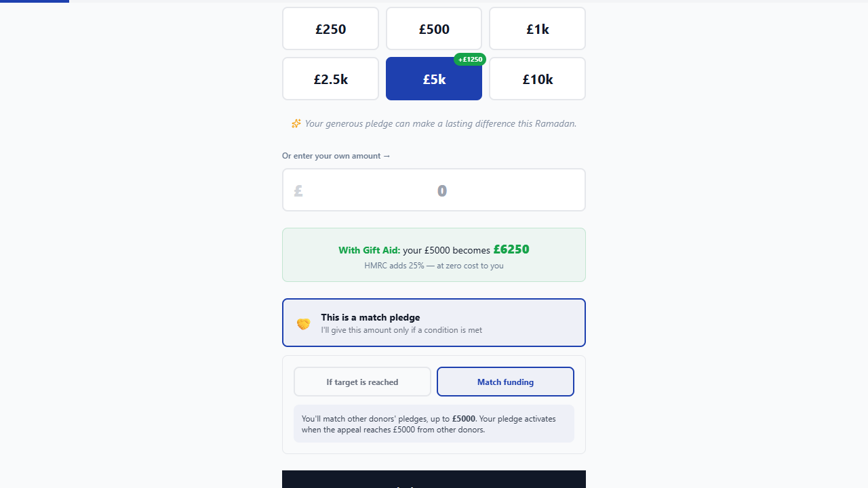Viewport: 868px width, 488px height.
Task: Click the "HMRC adds 25%" note
Action: point(434,266)
